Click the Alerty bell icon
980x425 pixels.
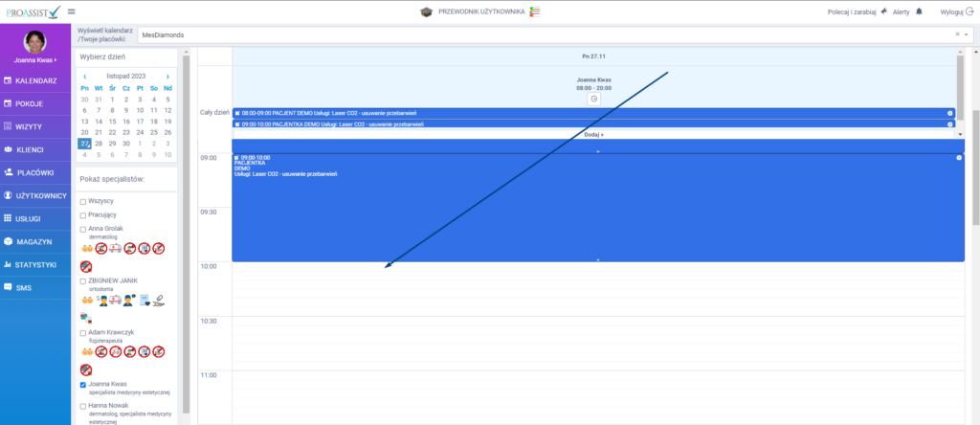(919, 11)
